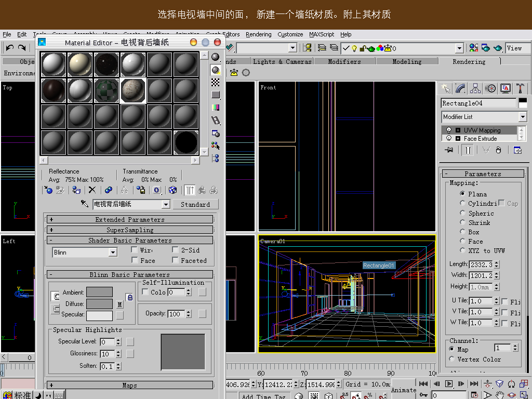
Task: Click the Pin Stack icon
Action: tap(449, 150)
